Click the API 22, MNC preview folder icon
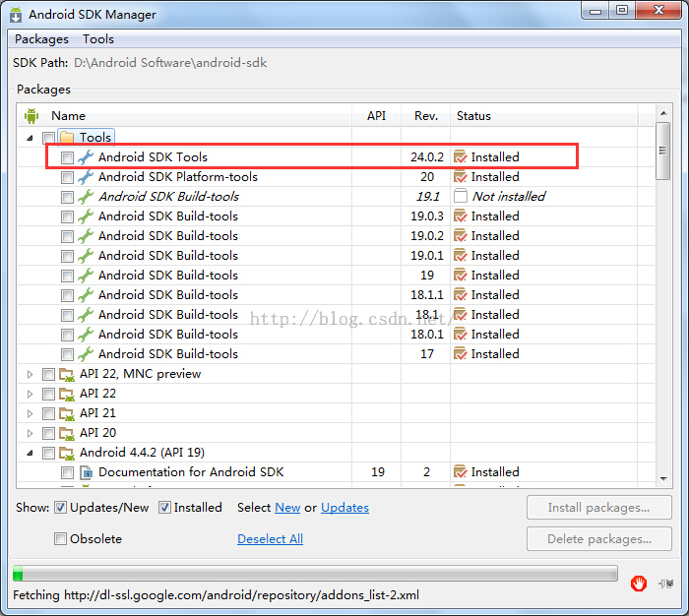The width and height of the screenshot is (689, 616). (x=67, y=374)
